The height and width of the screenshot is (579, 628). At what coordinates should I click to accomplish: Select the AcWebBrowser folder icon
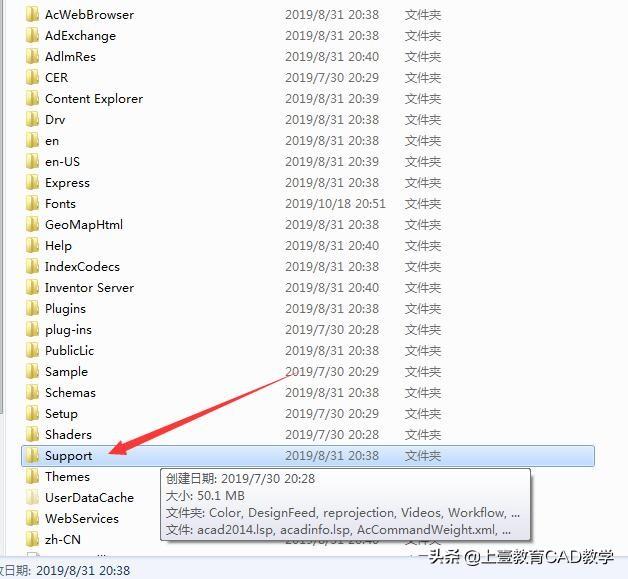pyautogui.click(x=32, y=14)
